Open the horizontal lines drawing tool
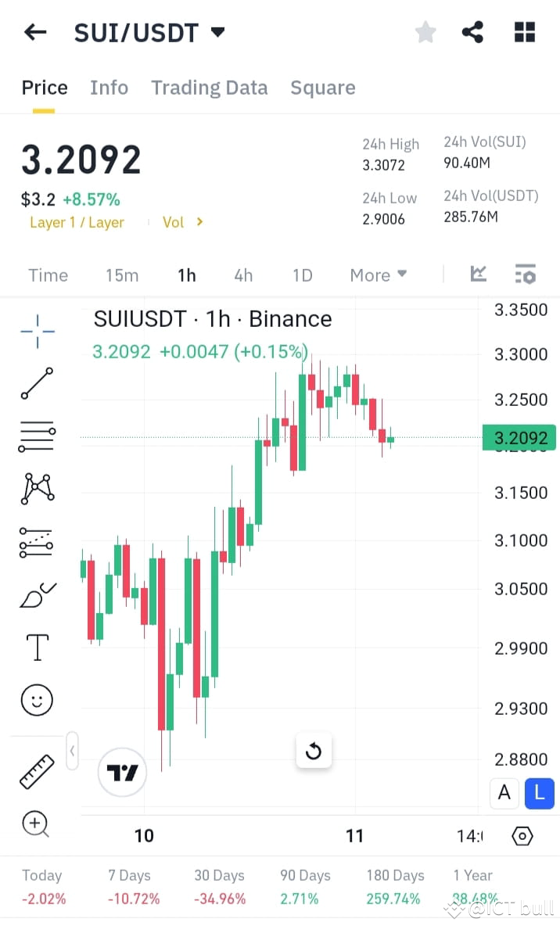Image resolution: width=560 pixels, height=926 pixels. [36, 436]
